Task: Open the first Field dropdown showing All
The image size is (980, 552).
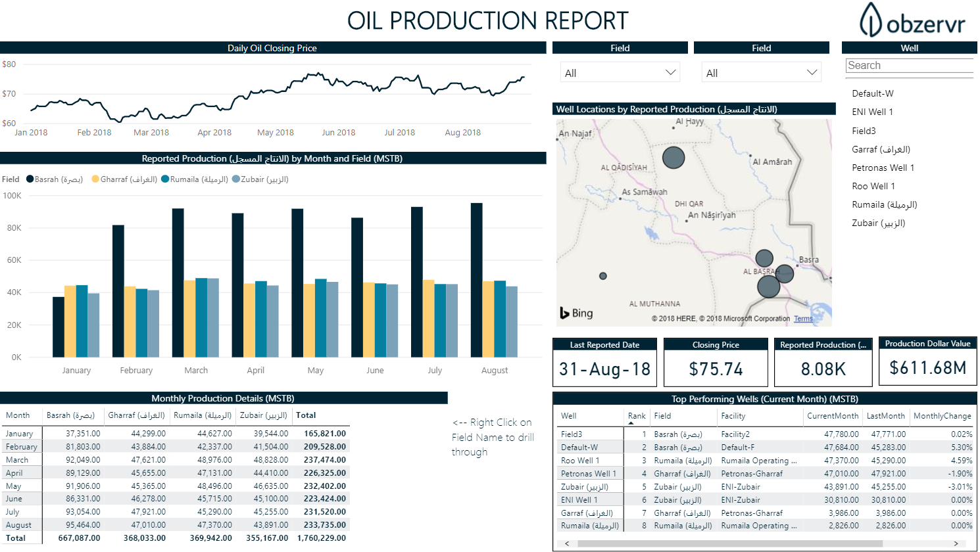Action: click(620, 73)
